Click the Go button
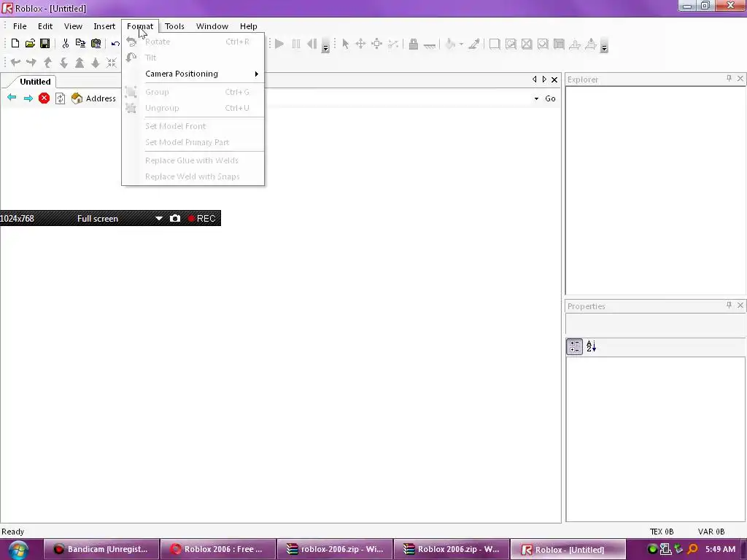 550,98
